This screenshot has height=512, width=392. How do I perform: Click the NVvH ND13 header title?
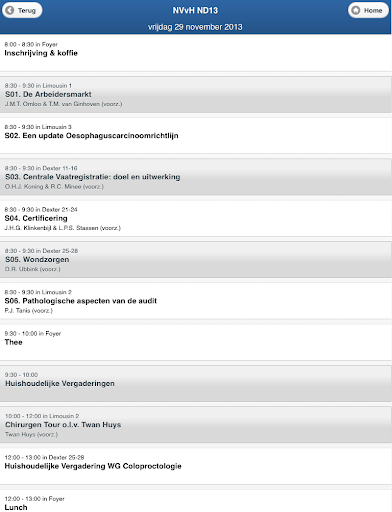point(195,10)
